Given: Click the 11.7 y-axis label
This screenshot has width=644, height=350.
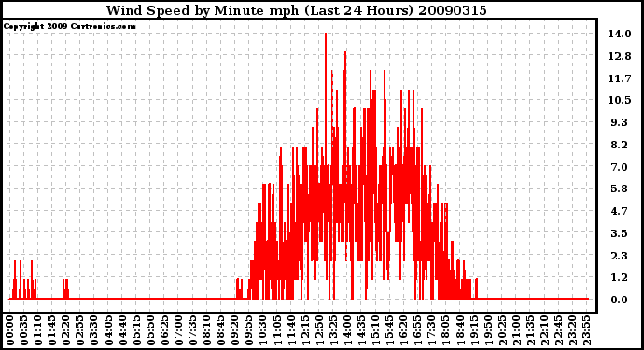Looking at the screenshot, I should pos(620,78).
